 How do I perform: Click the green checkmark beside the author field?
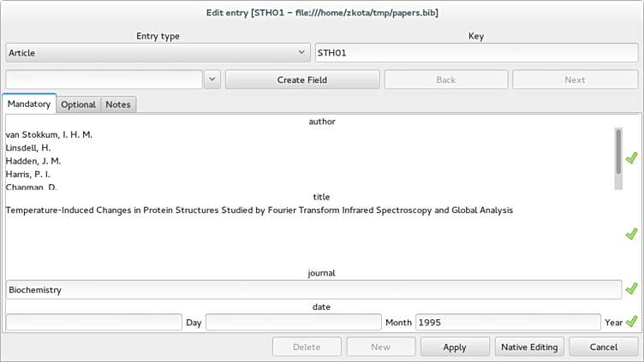point(631,158)
